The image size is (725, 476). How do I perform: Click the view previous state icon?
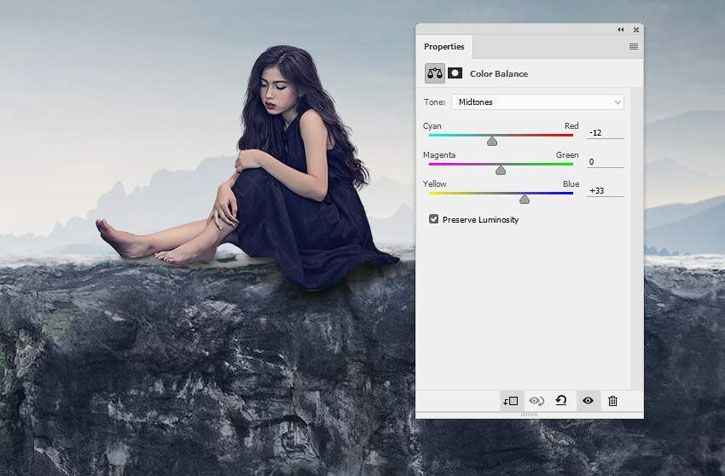tap(537, 401)
